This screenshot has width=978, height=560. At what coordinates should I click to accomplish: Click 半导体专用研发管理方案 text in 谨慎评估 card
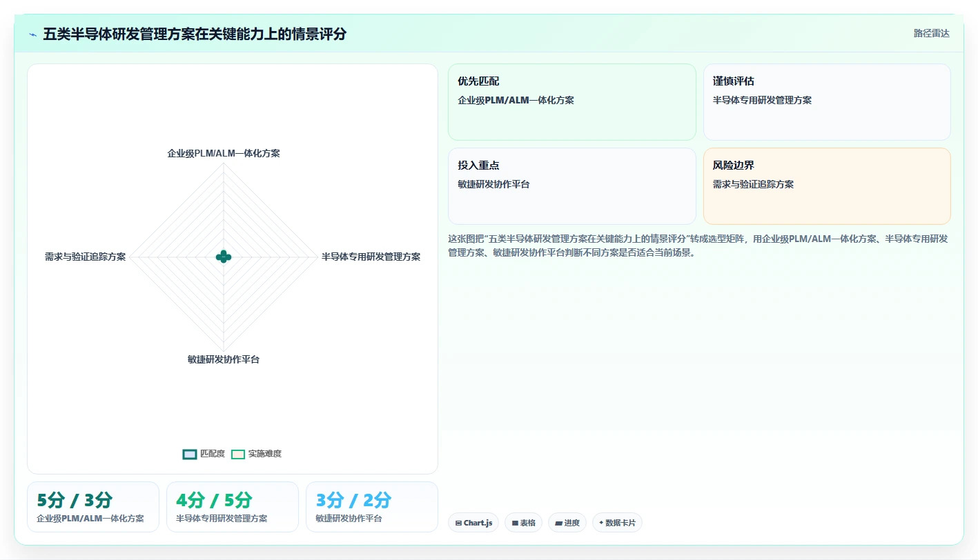[x=762, y=100]
